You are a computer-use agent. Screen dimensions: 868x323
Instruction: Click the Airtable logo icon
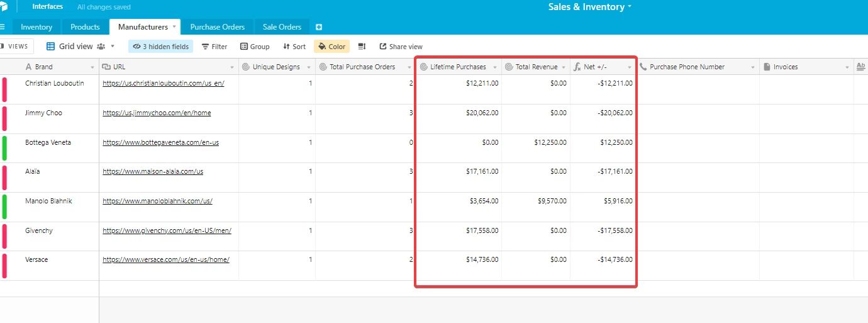3,7
